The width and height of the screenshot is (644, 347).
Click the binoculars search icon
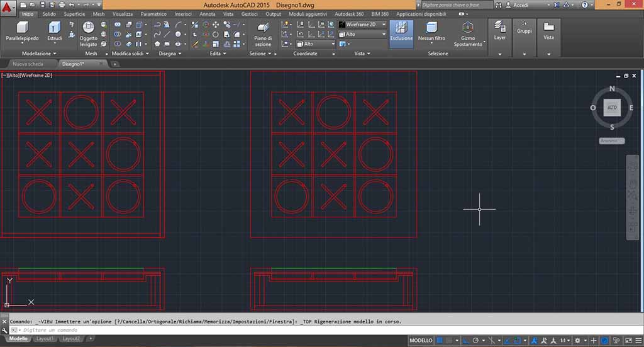point(499,5)
